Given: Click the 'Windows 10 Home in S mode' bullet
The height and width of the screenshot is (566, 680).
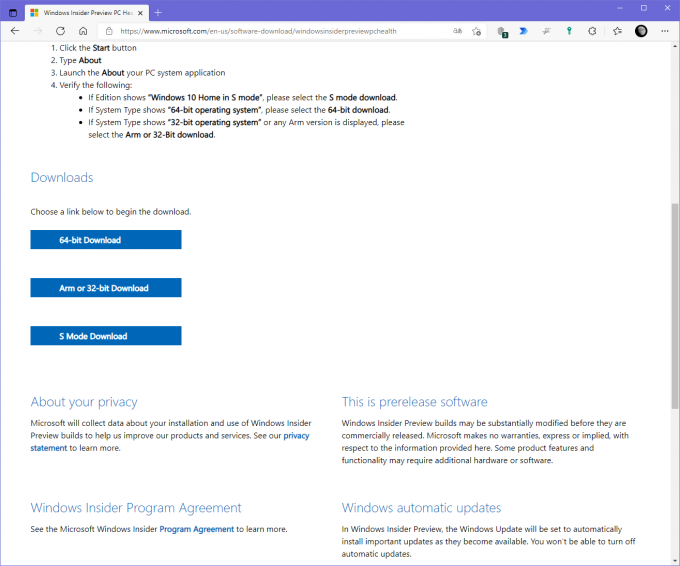Looking at the screenshot, I should (x=243, y=98).
